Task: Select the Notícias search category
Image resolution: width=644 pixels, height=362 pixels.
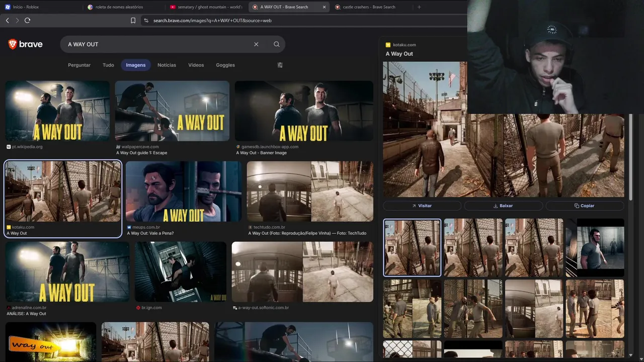Action: [x=167, y=65]
